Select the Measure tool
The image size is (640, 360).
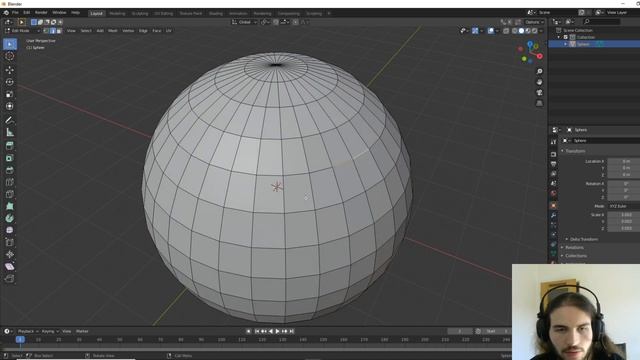point(10,132)
